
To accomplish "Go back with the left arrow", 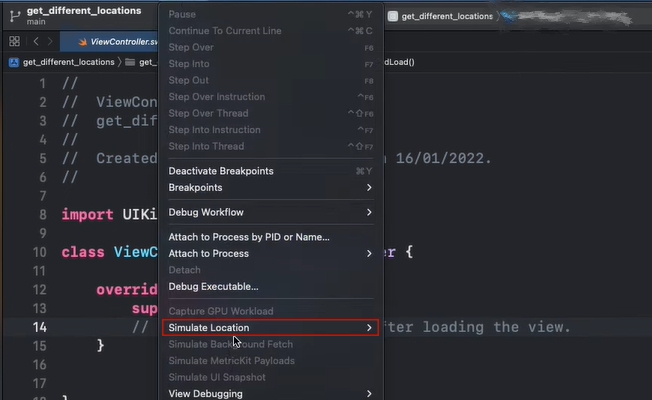I will click(x=36, y=41).
